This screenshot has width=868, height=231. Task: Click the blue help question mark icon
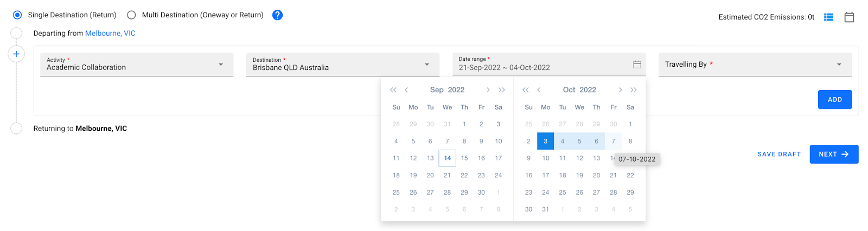(x=277, y=15)
